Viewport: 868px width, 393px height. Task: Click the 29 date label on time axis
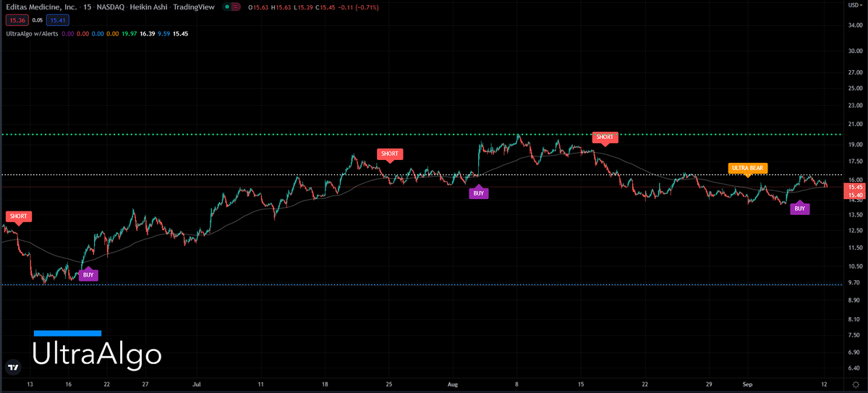click(710, 384)
